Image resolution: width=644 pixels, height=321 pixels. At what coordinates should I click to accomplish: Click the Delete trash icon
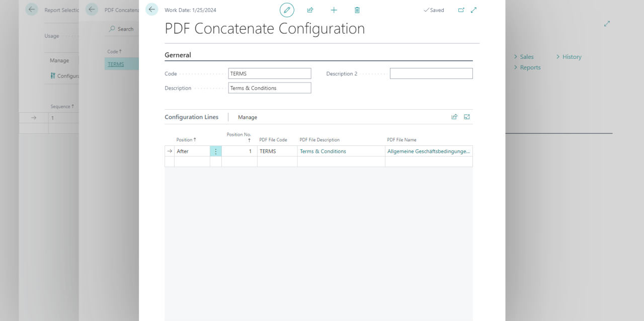[x=357, y=10]
